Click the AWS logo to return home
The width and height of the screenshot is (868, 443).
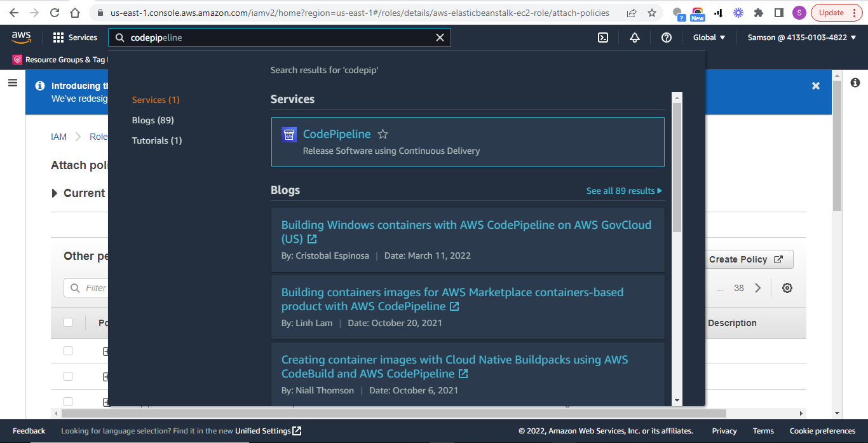pos(21,37)
